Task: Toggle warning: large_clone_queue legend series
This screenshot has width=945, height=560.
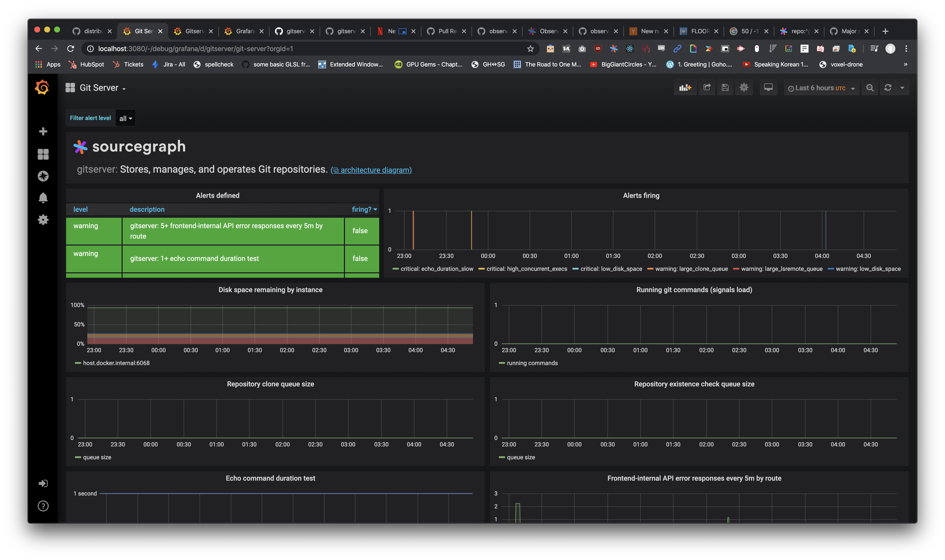Action: click(691, 269)
